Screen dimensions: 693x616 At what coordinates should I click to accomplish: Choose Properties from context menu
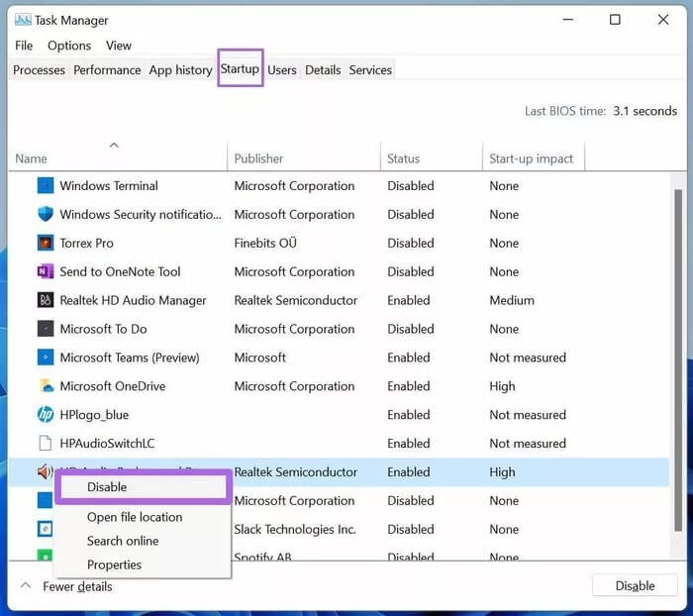[x=115, y=565]
